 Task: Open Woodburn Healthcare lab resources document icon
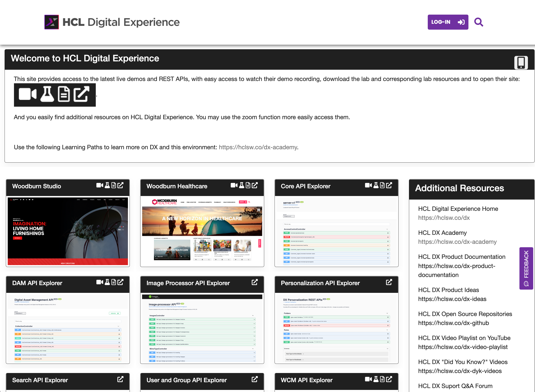[248, 185]
